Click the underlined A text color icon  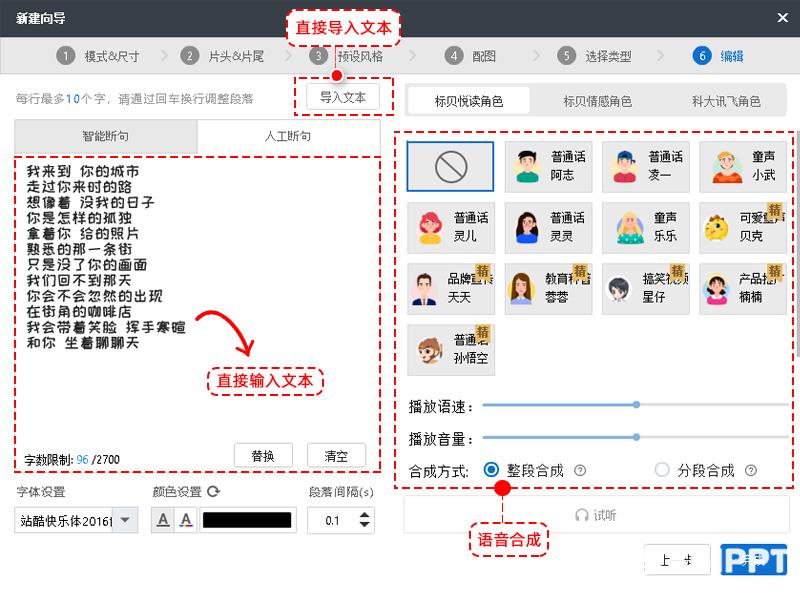163,520
